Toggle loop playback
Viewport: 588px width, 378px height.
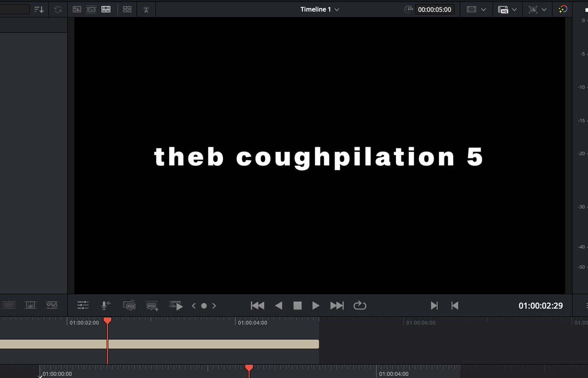[x=360, y=305]
